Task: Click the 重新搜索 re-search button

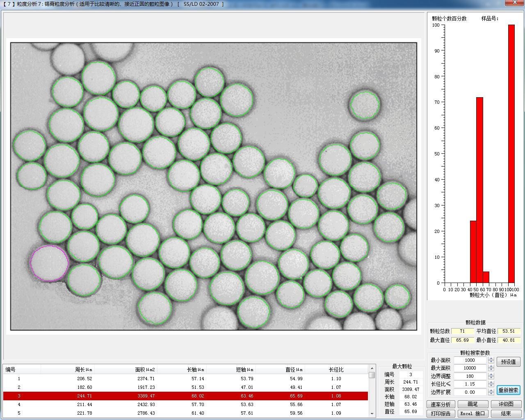Action: 509,390
